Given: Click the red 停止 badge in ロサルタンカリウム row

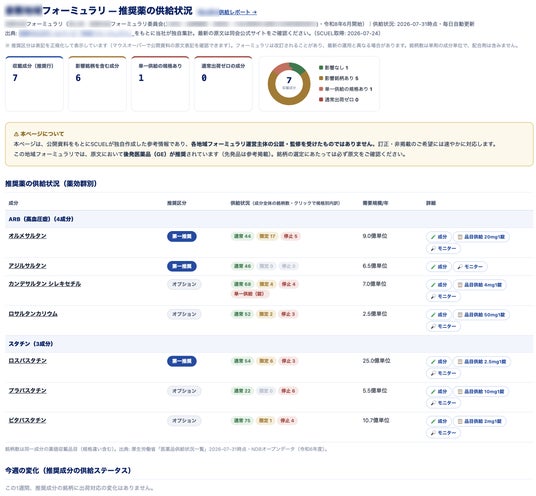Looking at the screenshot, I should point(288,314).
